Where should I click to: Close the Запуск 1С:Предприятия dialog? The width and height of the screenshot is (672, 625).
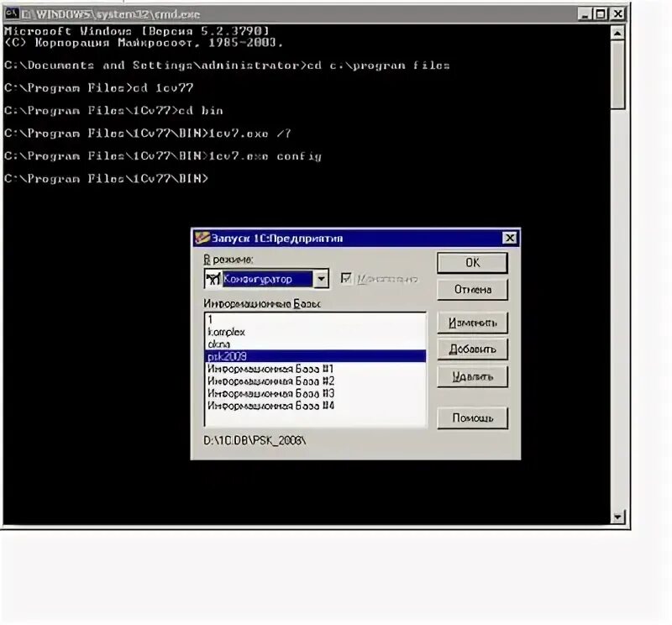click(x=509, y=238)
